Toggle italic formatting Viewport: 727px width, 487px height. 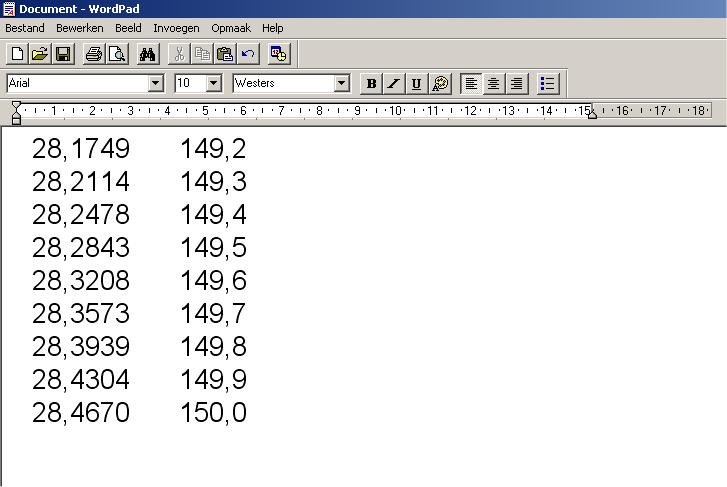[394, 84]
